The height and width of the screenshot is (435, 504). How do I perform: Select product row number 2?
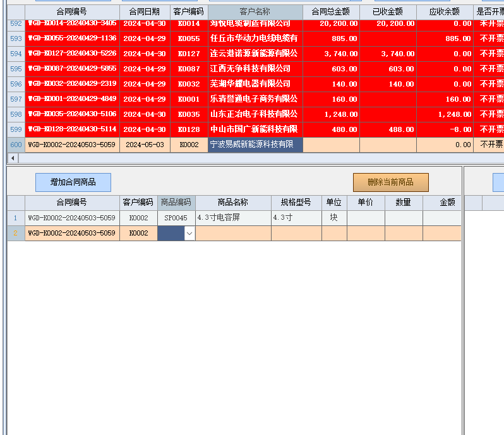(x=16, y=233)
